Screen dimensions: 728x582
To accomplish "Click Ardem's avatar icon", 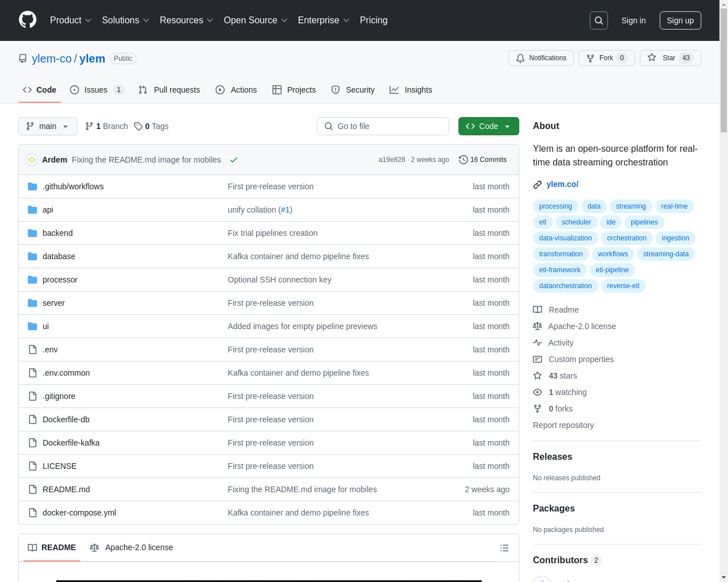I will [x=32, y=160].
